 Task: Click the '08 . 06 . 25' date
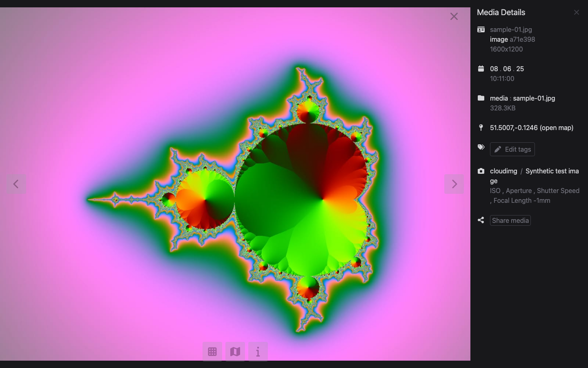(x=507, y=69)
